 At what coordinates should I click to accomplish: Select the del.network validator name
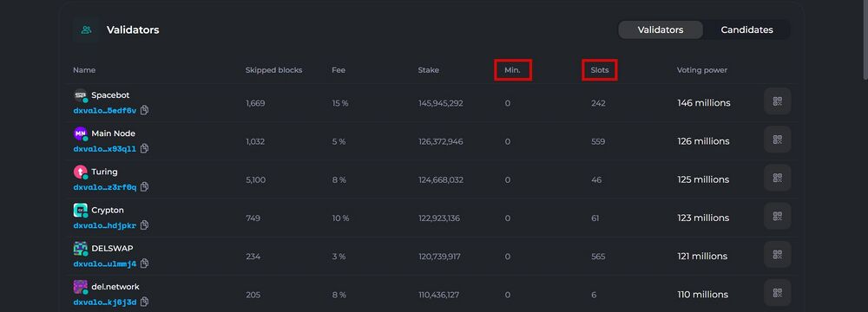115,287
